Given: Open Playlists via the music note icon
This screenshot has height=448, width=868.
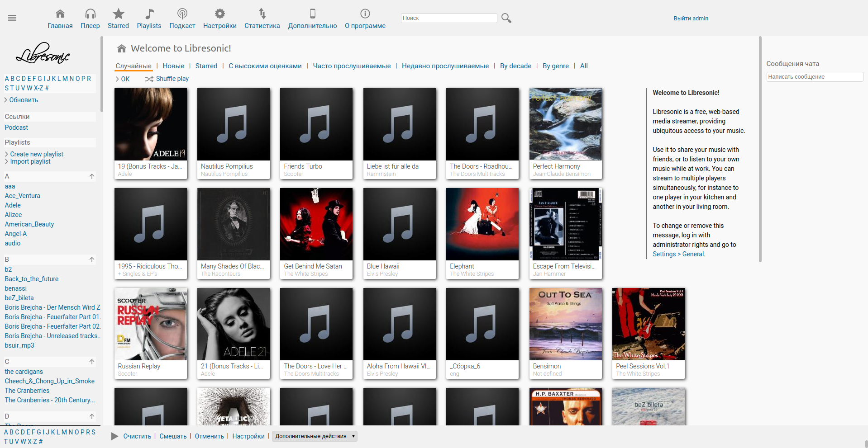Looking at the screenshot, I should 149,14.
